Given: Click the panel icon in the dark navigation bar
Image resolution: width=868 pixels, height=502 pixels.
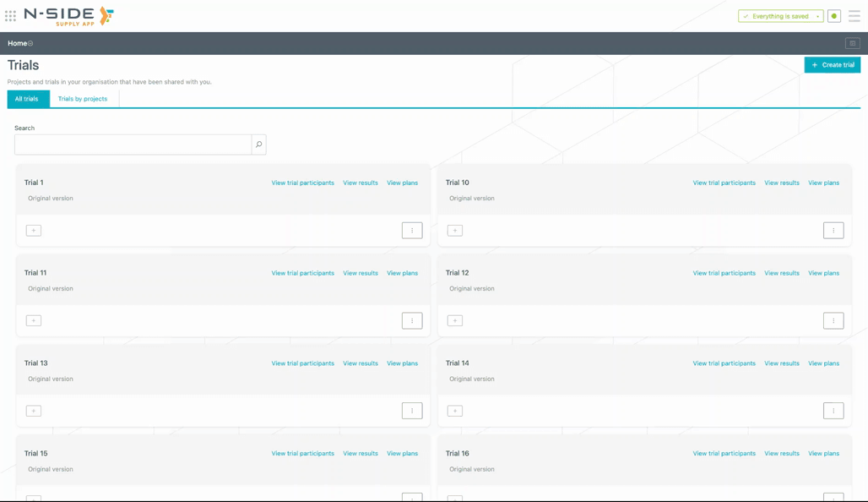Looking at the screenshot, I should [852, 43].
